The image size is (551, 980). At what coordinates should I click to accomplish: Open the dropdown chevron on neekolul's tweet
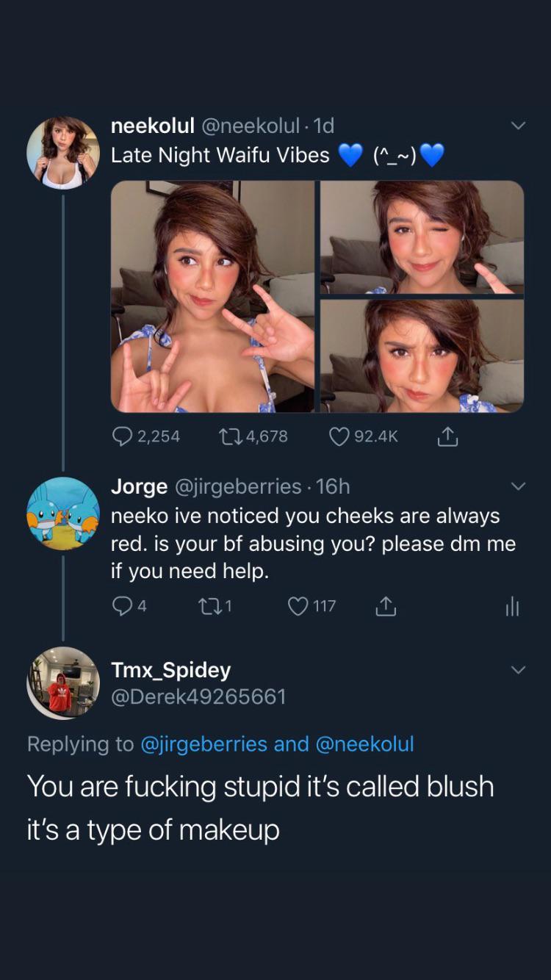[x=518, y=126]
